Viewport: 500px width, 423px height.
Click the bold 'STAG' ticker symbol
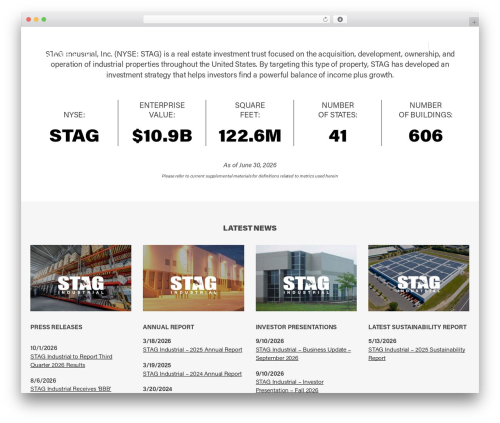[x=74, y=136]
